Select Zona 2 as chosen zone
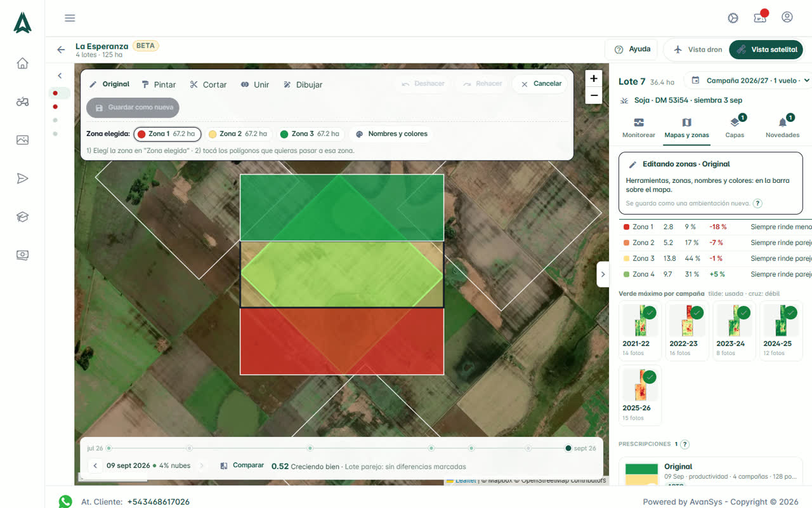The height and width of the screenshot is (508, 812). coord(239,134)
